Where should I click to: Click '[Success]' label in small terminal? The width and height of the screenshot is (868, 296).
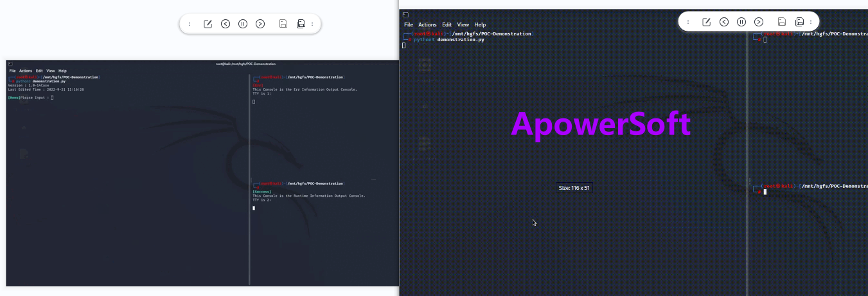[262, 192]
